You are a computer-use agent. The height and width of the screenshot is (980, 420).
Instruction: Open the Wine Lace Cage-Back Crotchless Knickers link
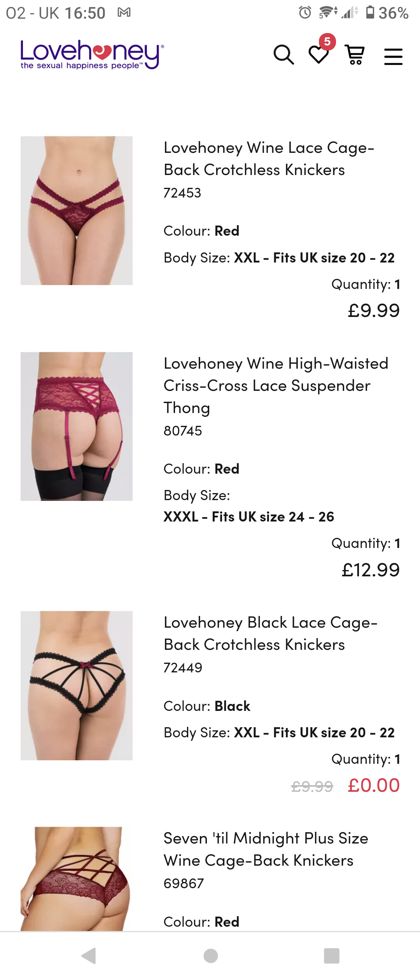[269, 159]
